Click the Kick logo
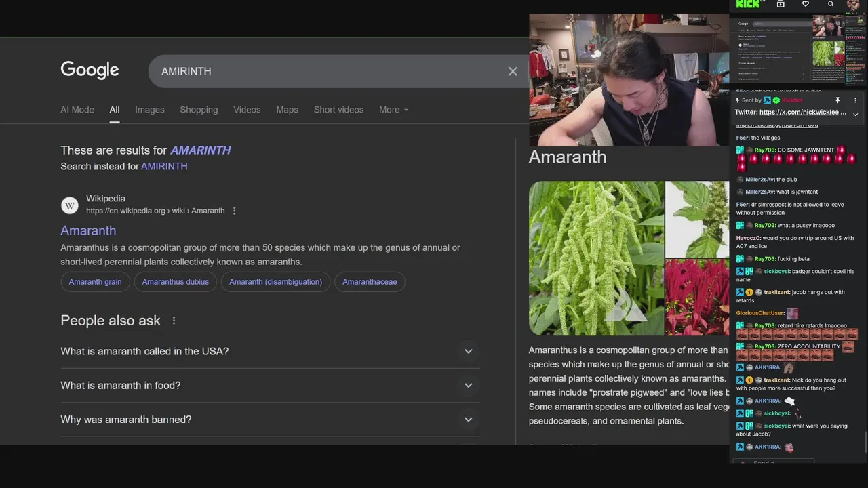This screenshot has width=868, height=488. 749,4
